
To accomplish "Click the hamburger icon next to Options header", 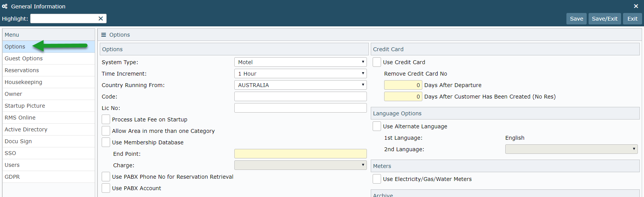I will click(x=103, y=35).
